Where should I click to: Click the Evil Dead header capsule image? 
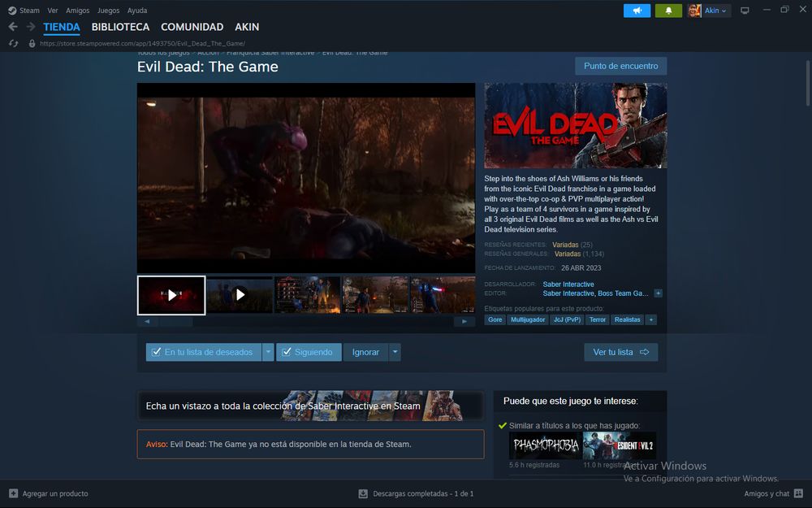[x=576, y=125]
